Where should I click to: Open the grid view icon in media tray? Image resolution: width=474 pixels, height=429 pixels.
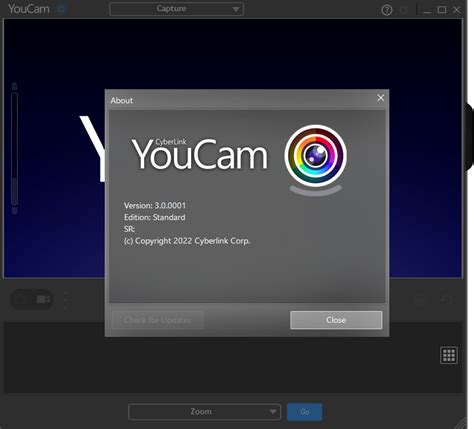point(449,355)
